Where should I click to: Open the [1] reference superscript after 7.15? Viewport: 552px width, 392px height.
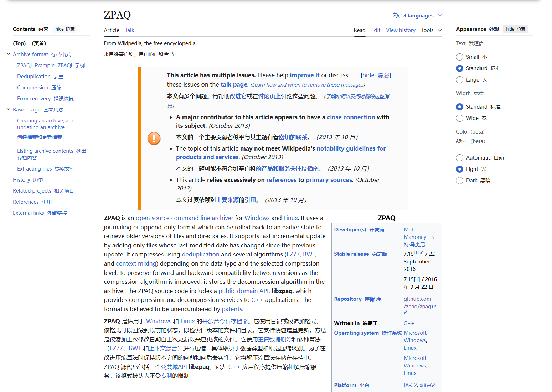416,252
